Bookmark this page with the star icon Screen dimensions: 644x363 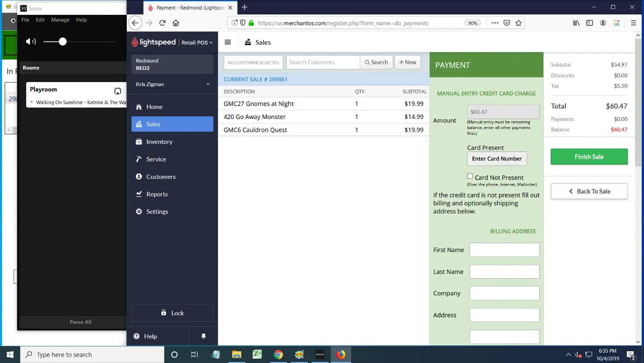tap(519, 23)
